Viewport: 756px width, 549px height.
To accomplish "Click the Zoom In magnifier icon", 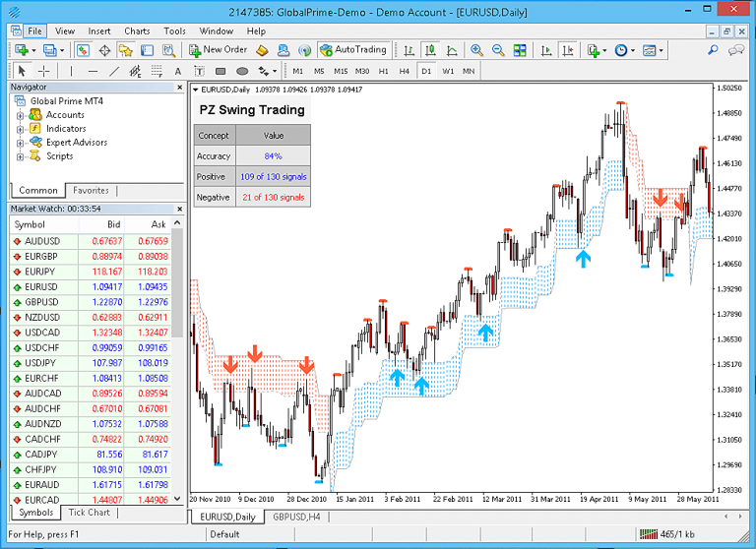I will 476,50.
